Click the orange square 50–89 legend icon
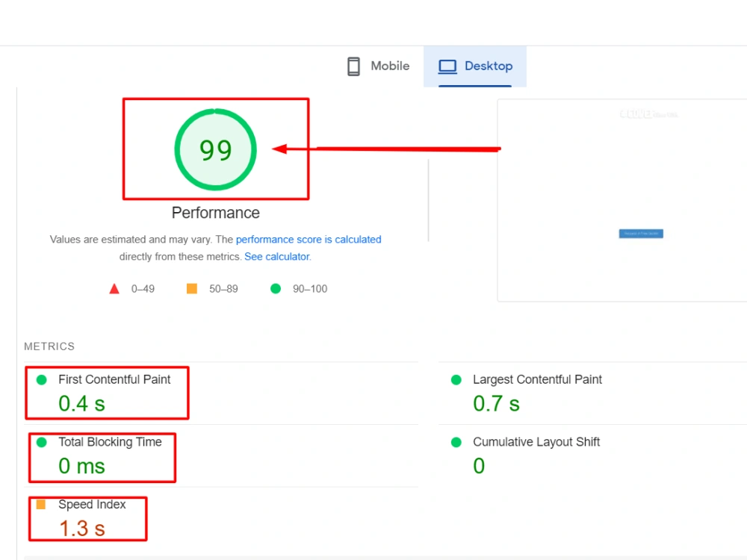 pos(192,288)
